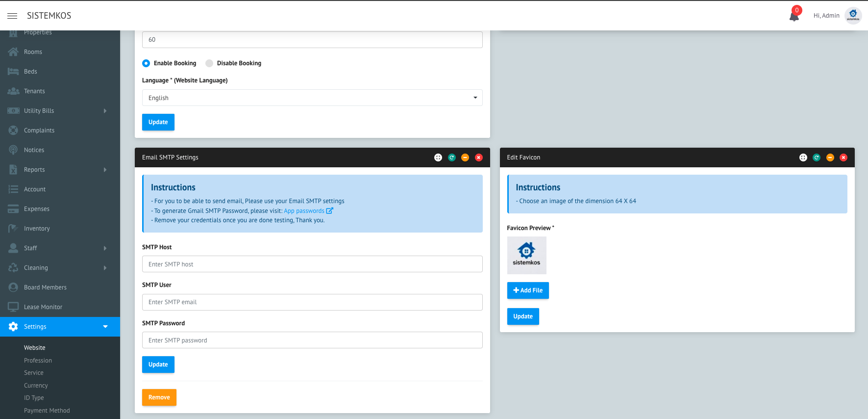Open the Website Language dropdown

click(312, 98)
